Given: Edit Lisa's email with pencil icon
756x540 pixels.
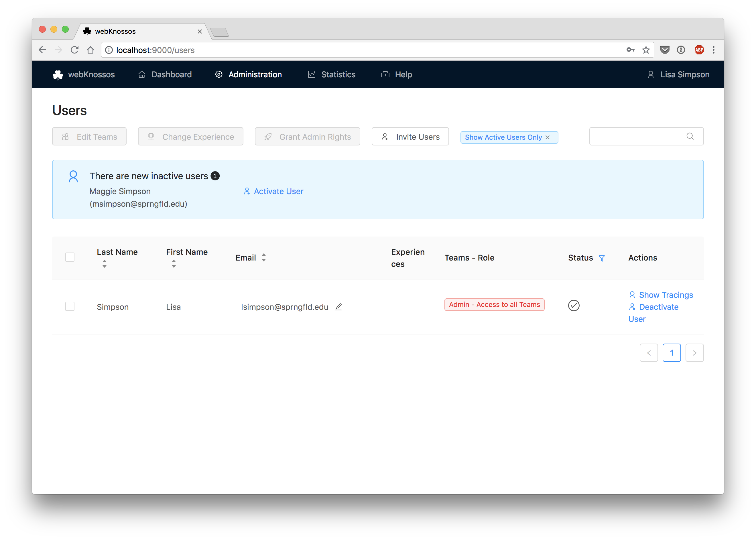Looking at the screenshot, I should point(338,307).
